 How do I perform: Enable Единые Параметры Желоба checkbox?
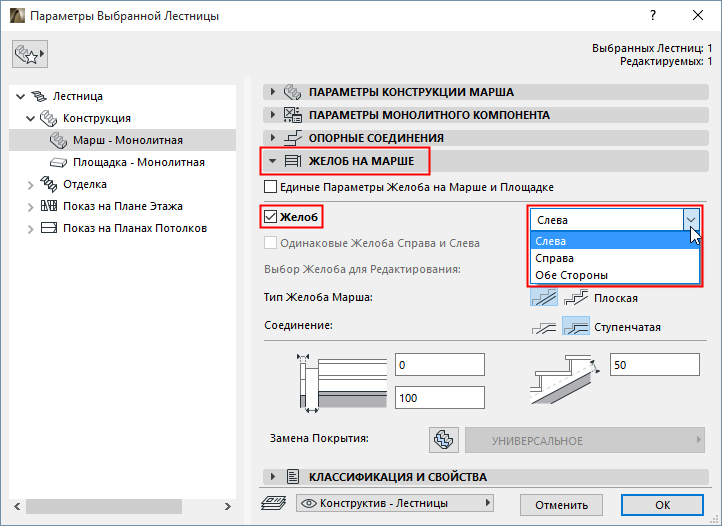click(x=270, y=187)
